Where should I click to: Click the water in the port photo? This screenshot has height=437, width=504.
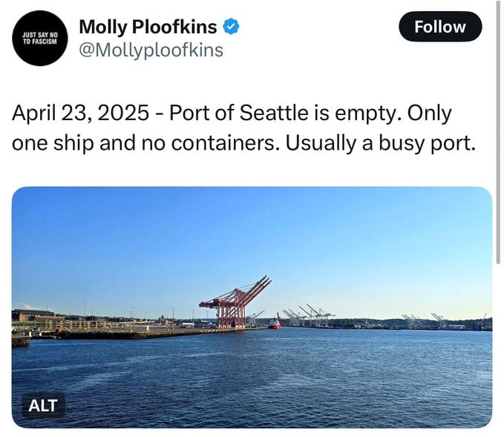click(x=252, y=379)
